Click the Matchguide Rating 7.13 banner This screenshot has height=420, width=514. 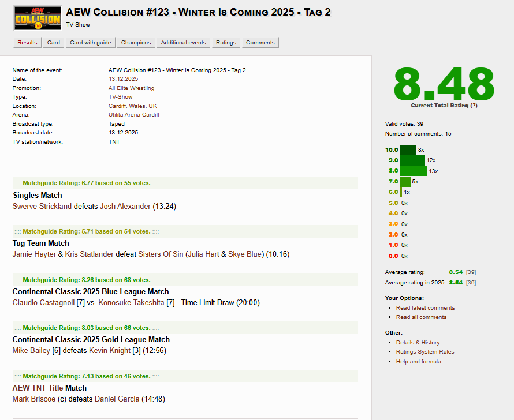185,376
